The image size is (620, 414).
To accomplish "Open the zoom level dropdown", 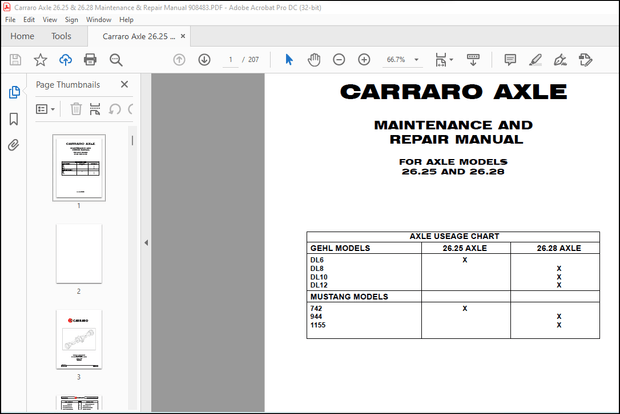I will click(x=416, y=60).
